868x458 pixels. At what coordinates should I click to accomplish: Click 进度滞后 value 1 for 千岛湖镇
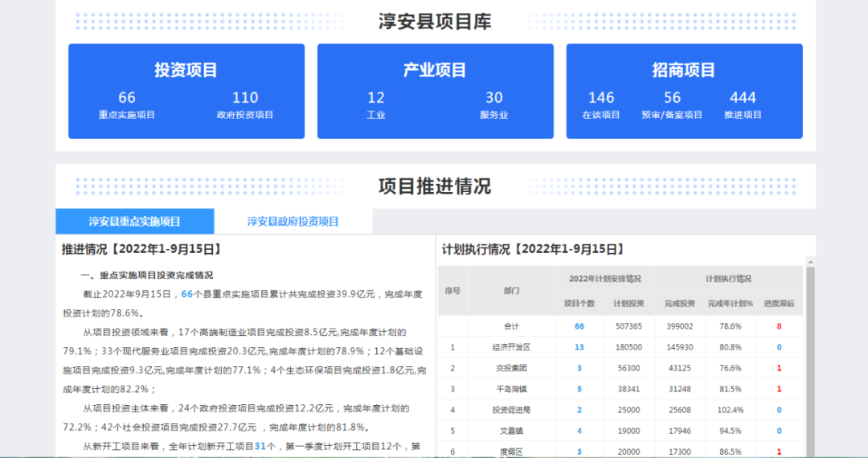[x=779, y=390]
